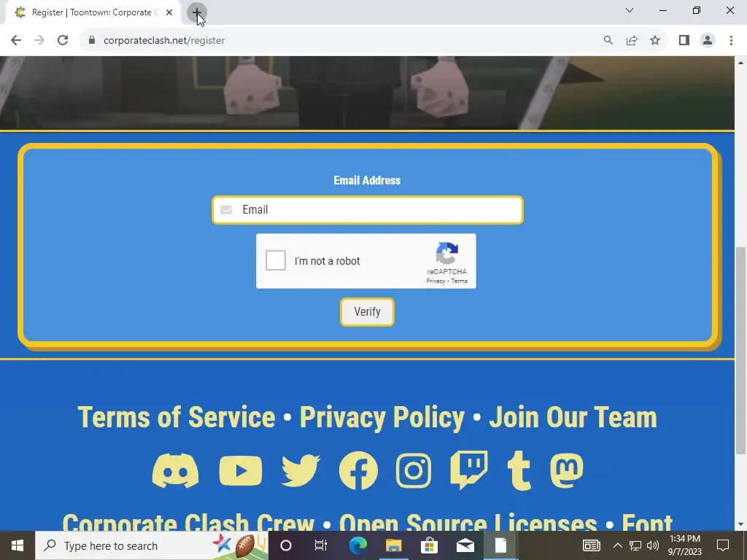Open the active document app on the taskbar
Screen dimensions: 747x560
500,545
